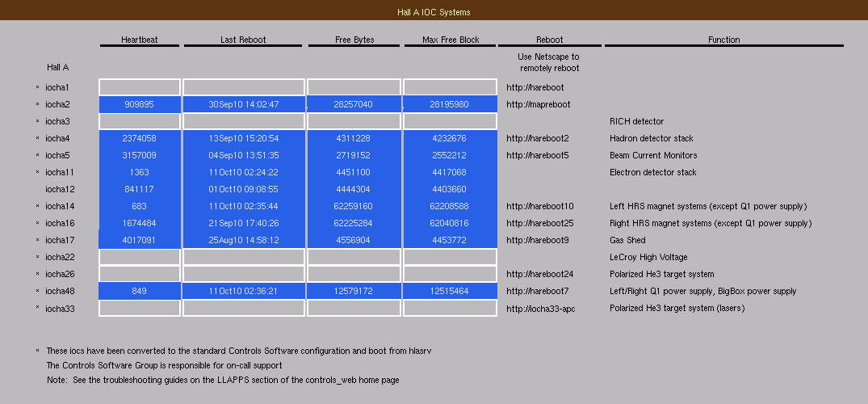The width and height of the screenshot is (868, 404).
Task: Click the Max Free Block column header
Action: coord(451,40)
